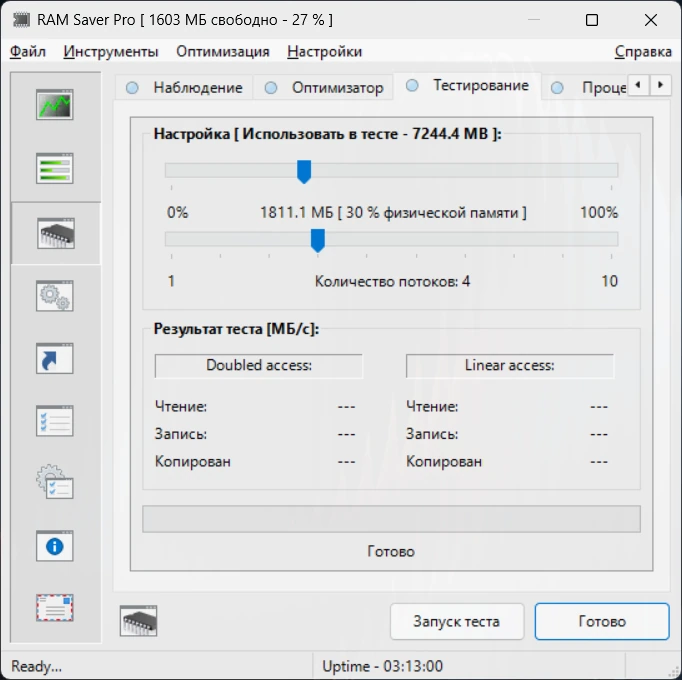Click the thread slider maximum label 10
Screen dimensions: 682x680
(x=609, y=281)
